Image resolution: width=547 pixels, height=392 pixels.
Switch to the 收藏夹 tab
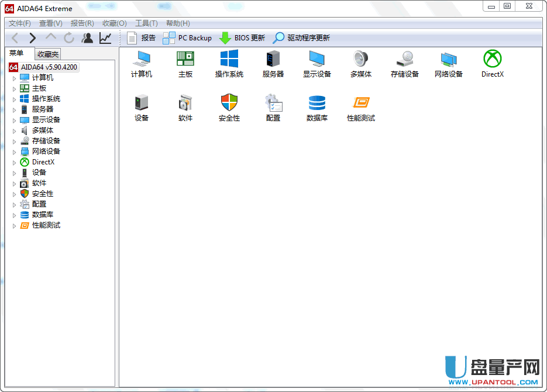tap(48, 54)
